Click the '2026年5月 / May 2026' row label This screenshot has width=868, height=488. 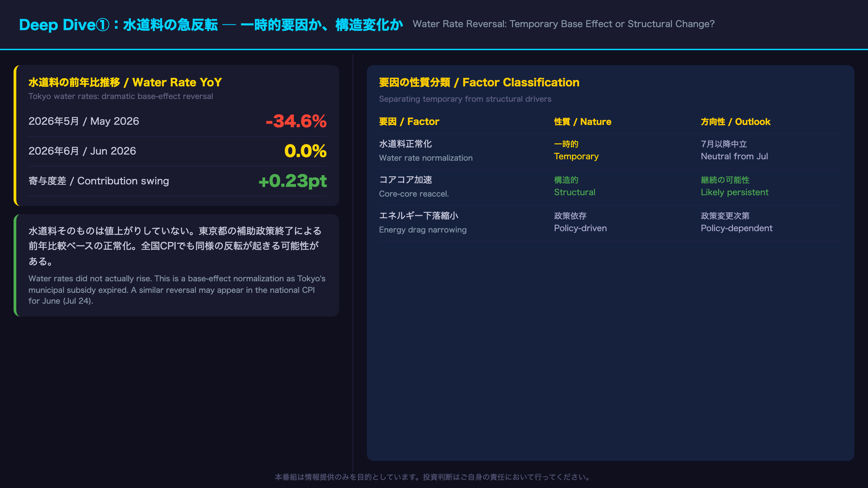click(x=84, y=121)
